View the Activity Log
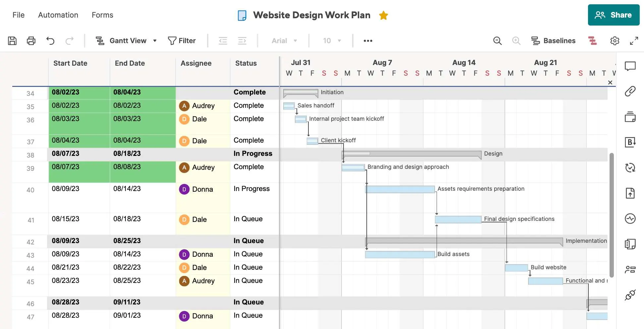The width and height of the screenshot is (644, 329). 631,218
